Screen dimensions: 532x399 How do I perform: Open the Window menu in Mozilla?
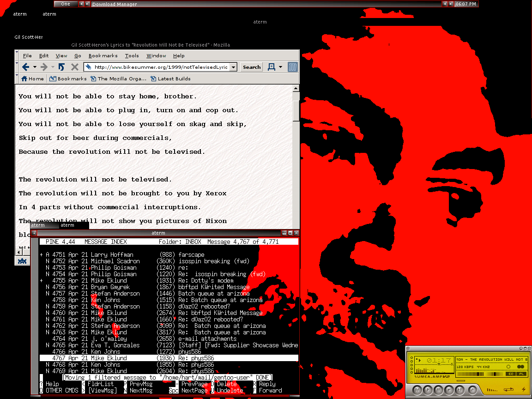point(156,55)
